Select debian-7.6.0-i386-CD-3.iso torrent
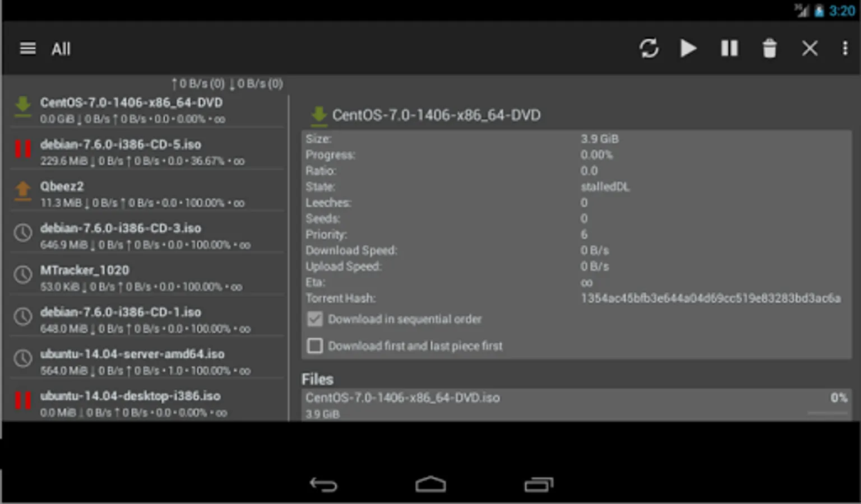The image size is (861, 504). pos(147,236)
